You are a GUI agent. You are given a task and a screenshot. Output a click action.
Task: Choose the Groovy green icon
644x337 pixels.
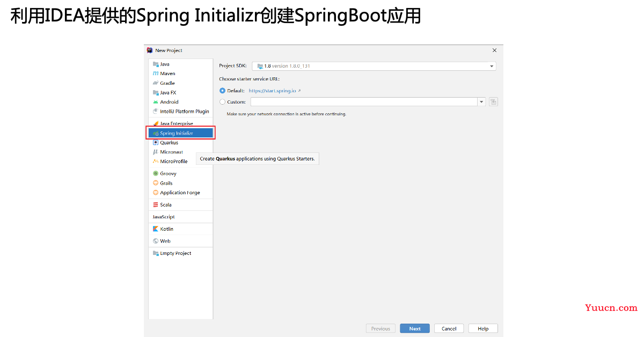click(156, 173)
